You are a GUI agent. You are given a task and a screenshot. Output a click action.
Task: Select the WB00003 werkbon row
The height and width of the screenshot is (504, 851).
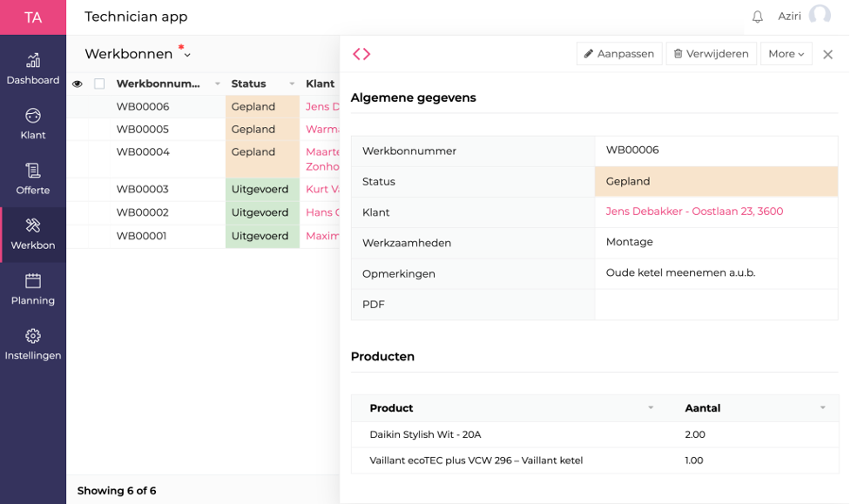click(143, 189)
